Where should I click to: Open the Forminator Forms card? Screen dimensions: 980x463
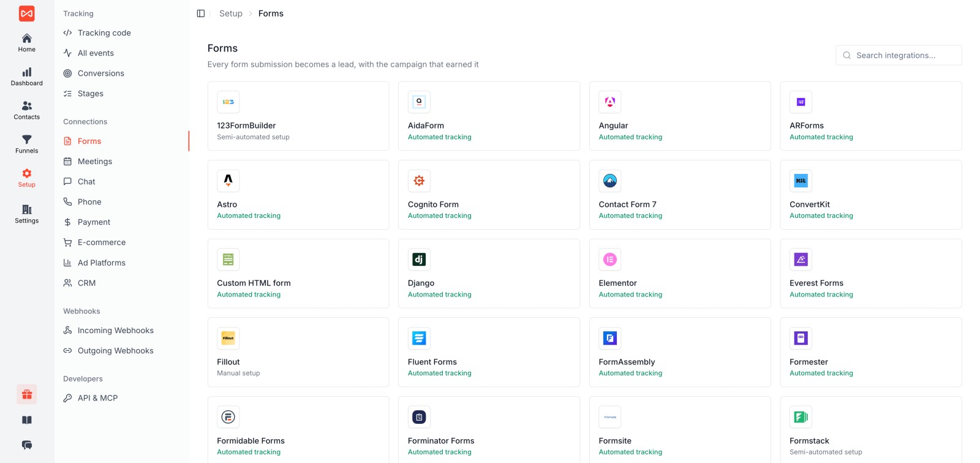[489, 429]
